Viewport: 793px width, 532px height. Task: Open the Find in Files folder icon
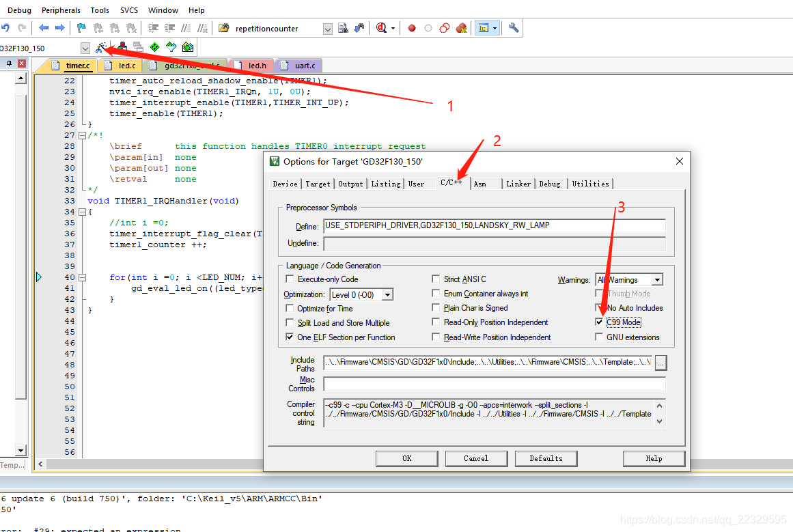(224, 28)
